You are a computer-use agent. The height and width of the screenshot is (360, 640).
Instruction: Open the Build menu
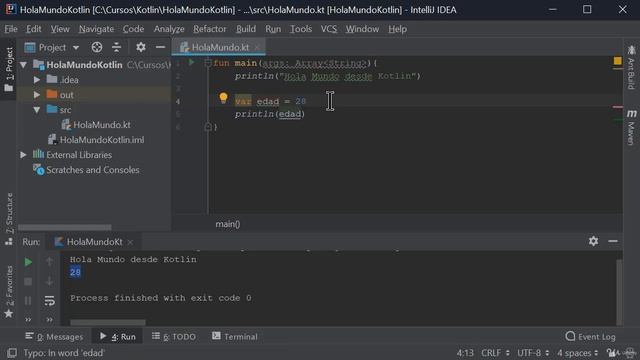point(246,29)
